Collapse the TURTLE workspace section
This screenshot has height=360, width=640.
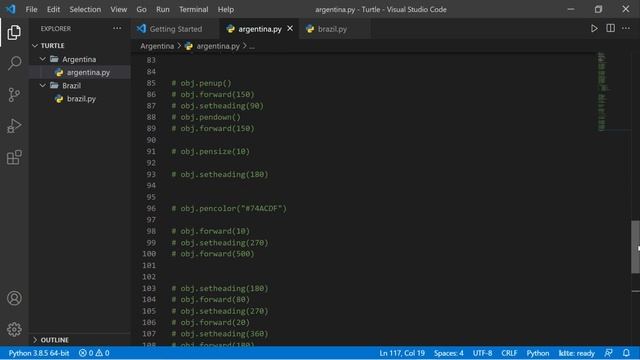52,46
